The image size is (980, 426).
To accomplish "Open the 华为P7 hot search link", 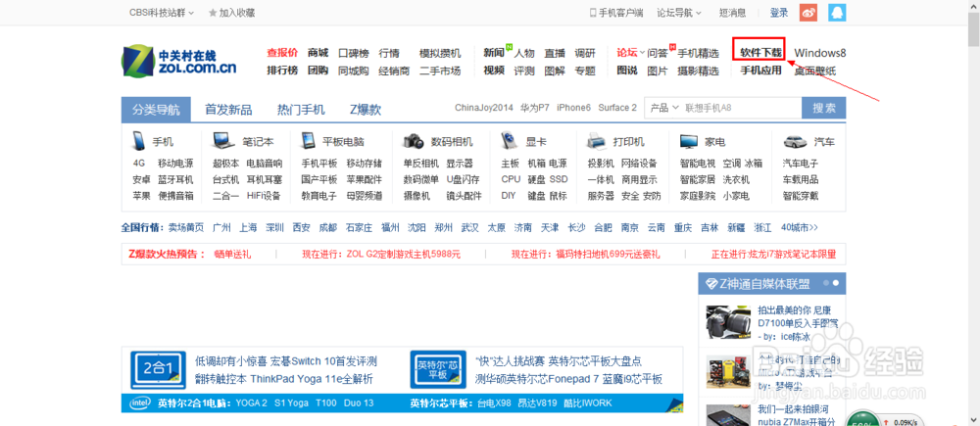I will point(535,108).
